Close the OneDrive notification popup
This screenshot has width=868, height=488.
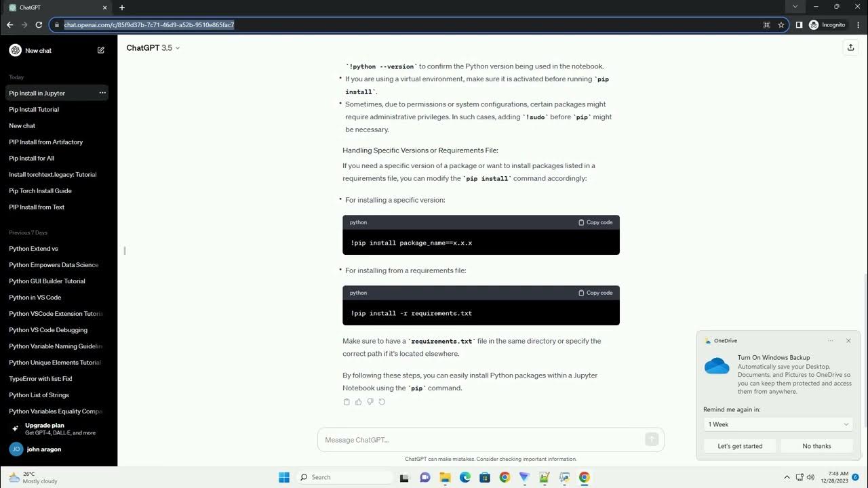tap(848, 341)
